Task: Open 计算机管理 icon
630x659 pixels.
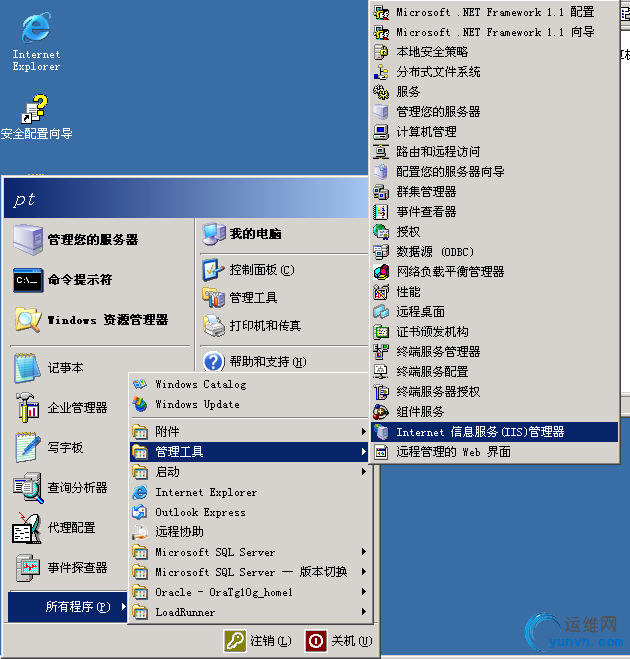Action: point(381,132)
